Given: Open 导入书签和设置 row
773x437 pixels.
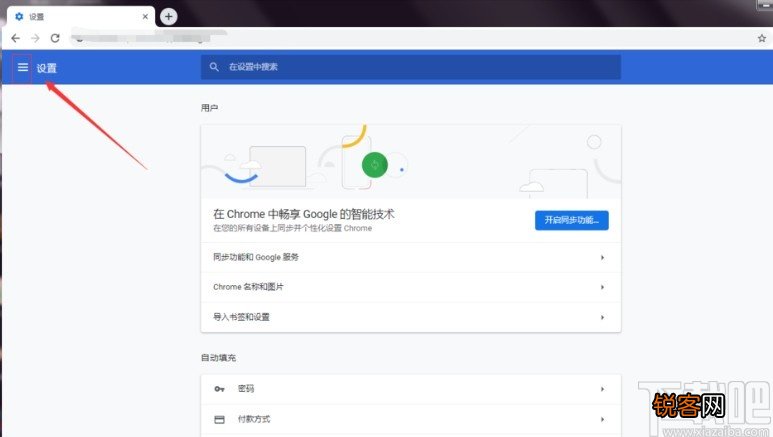Looking at the screenshot, I should point(411,317).
